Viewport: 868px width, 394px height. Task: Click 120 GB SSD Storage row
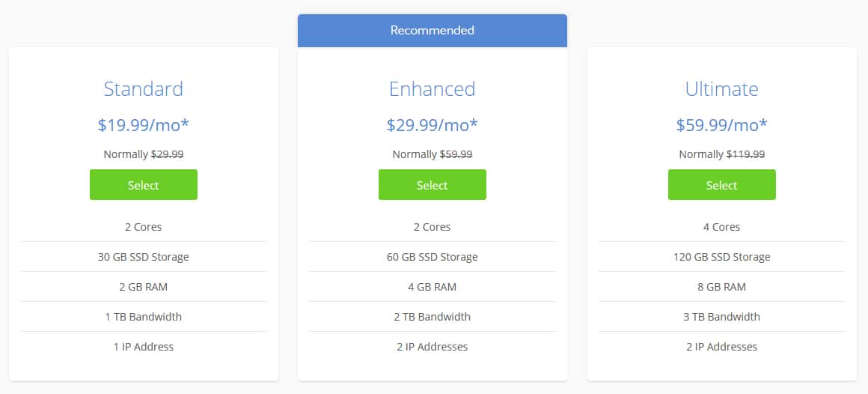click(722, 257)
